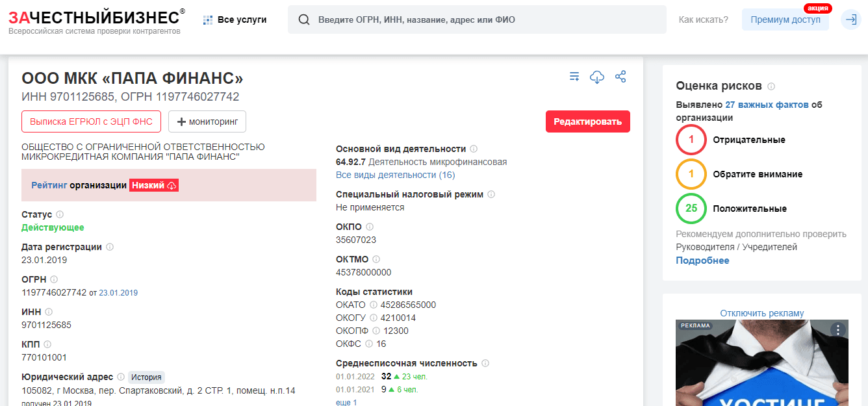Enable мониторинг for this company
The image size is (868, 406).
(x=207, y=121)
